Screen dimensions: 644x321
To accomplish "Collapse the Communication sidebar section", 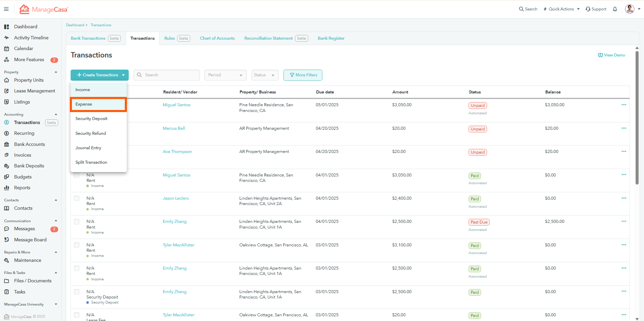I will (x=56, y=221).
